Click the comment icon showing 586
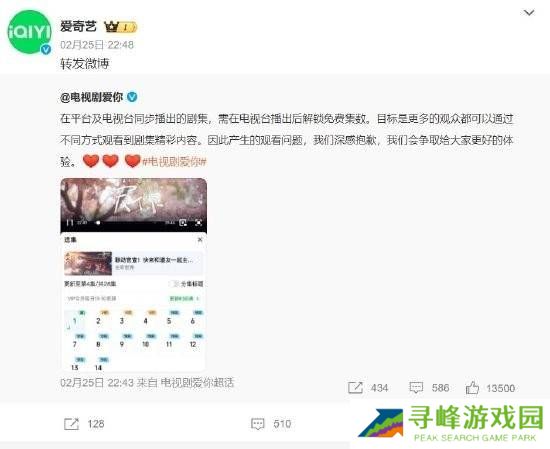This screenshot has height=449, width=550. pos(416,388)
